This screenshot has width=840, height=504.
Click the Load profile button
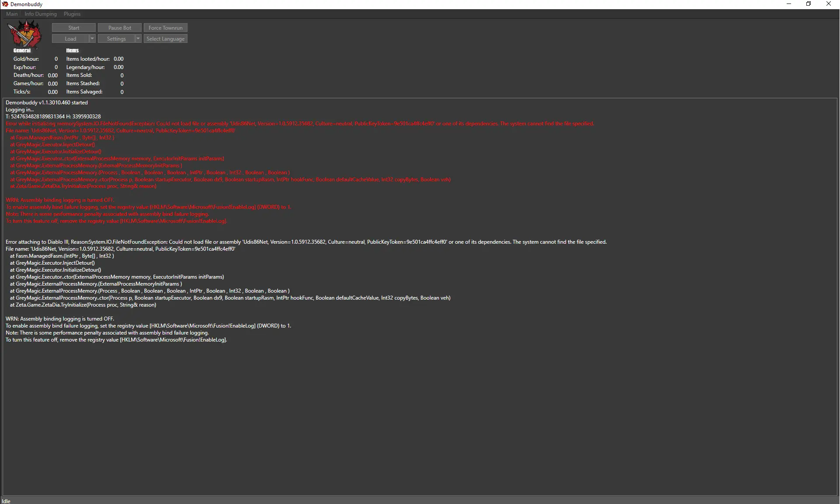click(70, 39)
